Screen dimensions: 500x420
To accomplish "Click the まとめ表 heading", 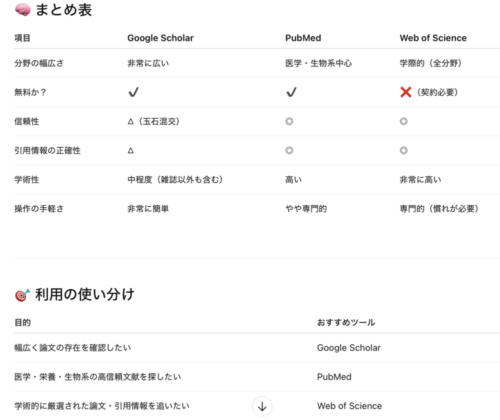I will point(64,10).
